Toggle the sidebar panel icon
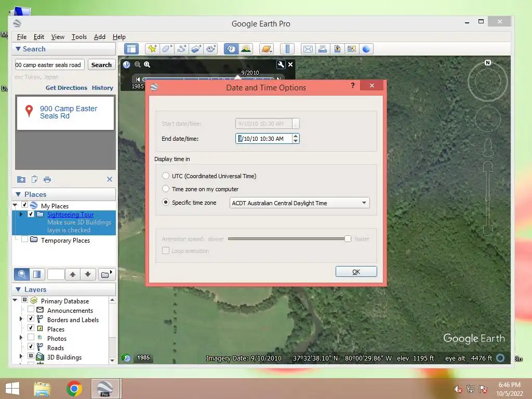 131,49
